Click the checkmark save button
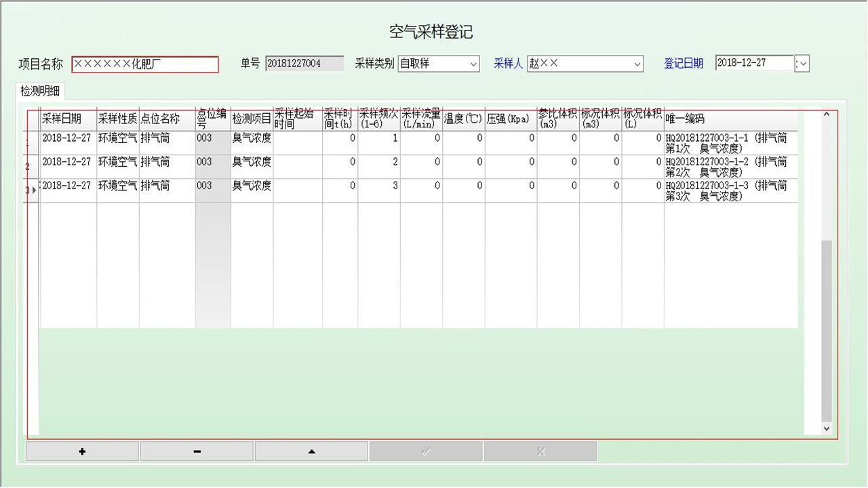 [x=426, y=451]
